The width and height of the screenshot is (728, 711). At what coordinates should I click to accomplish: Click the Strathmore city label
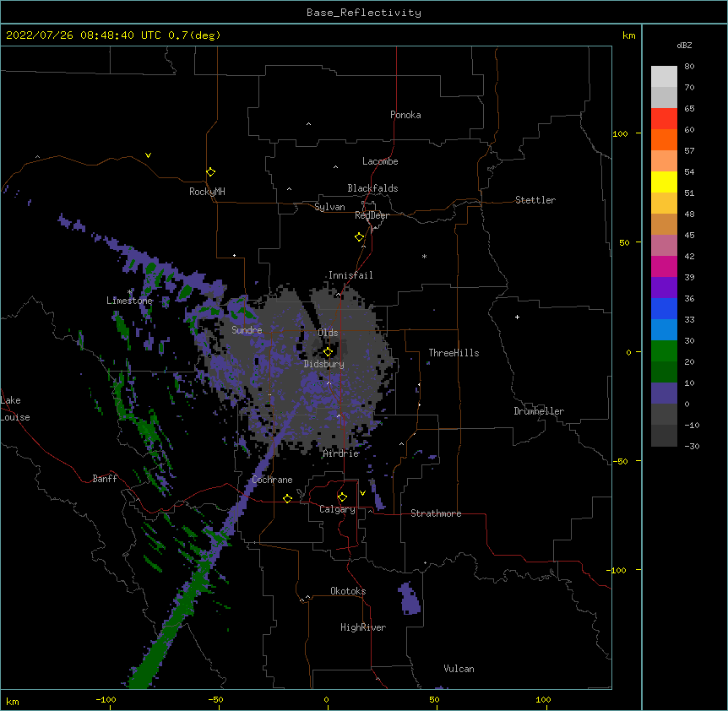(436, 513)
